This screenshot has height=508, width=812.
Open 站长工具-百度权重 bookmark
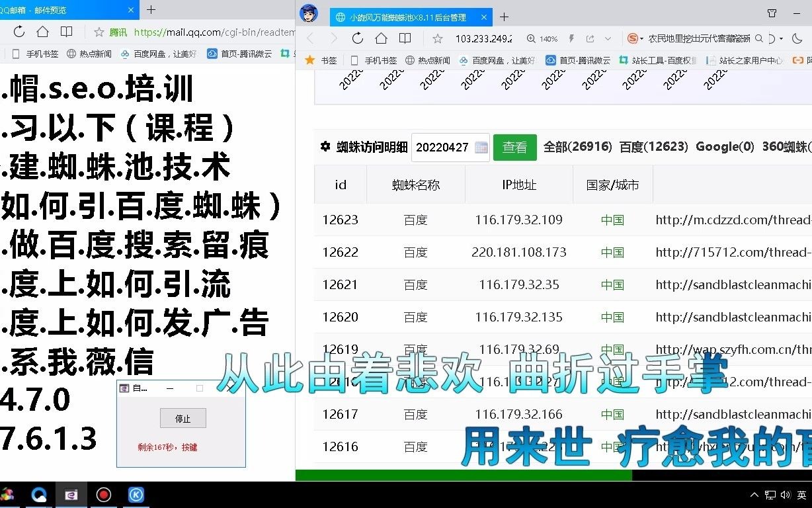(x=657, y=60)
